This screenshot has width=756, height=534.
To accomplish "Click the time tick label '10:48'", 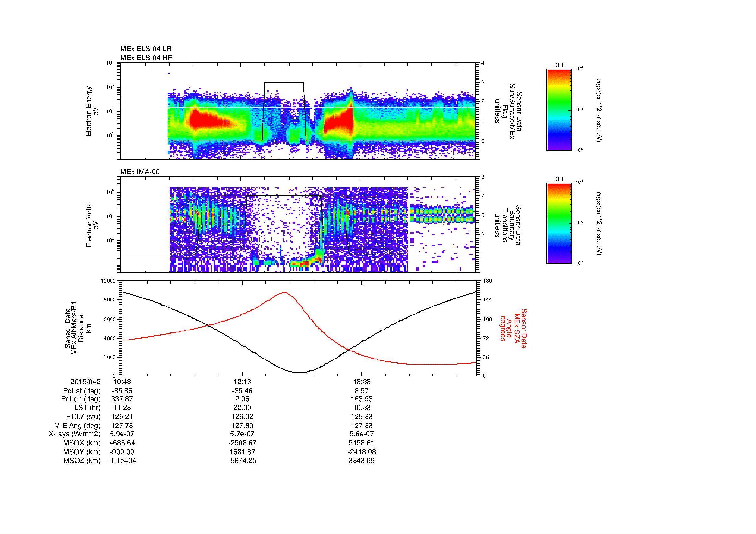I will coord(122,382).
